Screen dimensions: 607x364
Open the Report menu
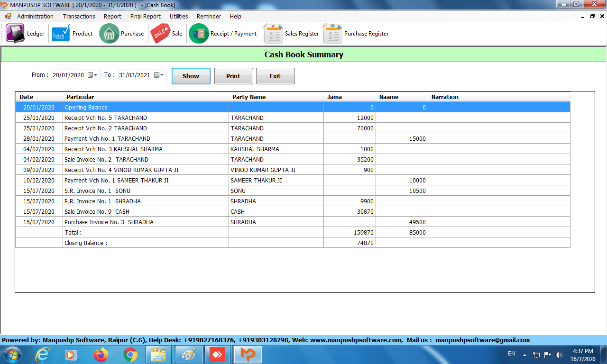(x=112, y=16)
